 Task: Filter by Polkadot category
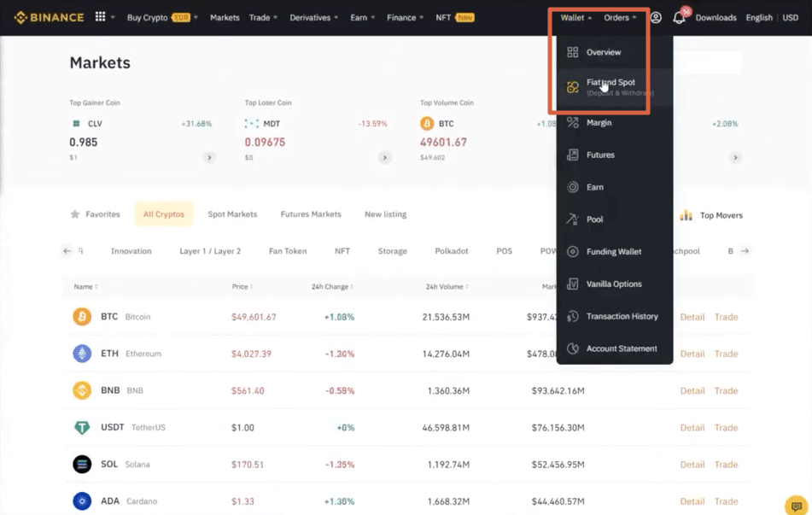(x=451, y=251)
